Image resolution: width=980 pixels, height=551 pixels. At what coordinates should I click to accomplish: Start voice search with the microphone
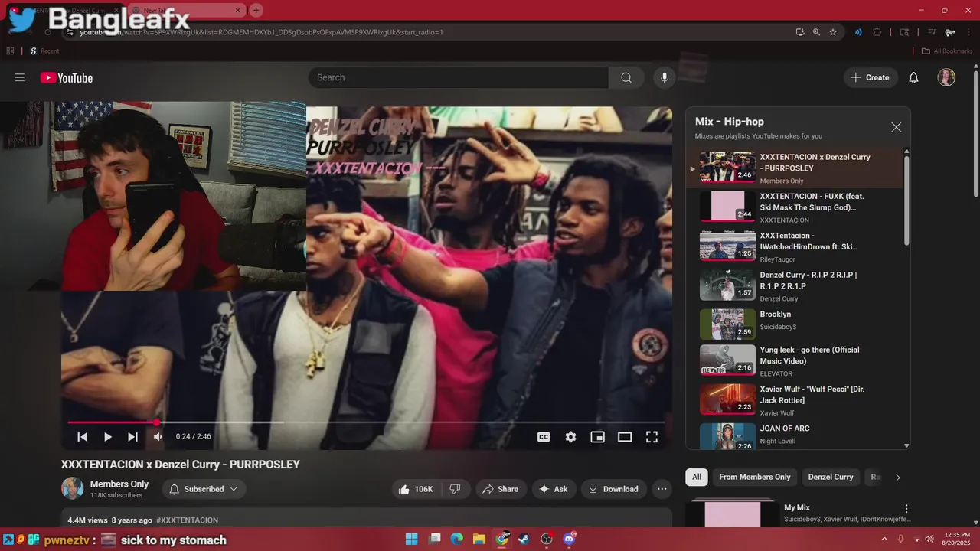click(x=665, y=77)
